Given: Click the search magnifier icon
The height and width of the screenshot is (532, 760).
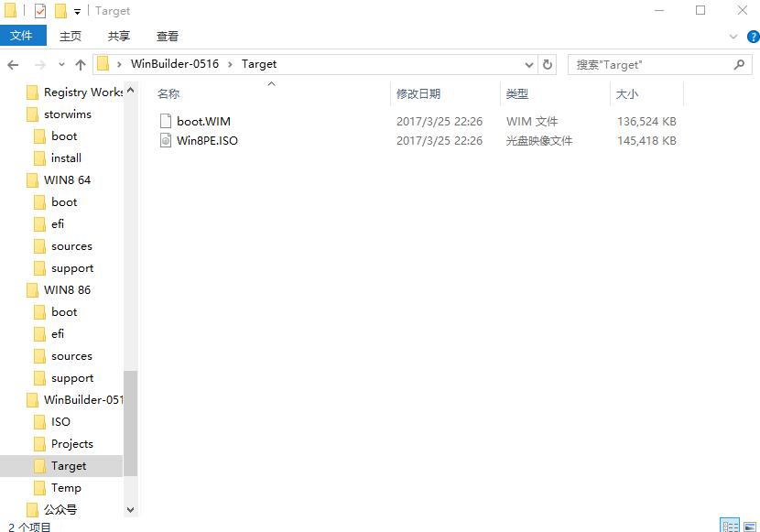Looking at the screenshot, I should pyautogui.click(x=738, y=64).
